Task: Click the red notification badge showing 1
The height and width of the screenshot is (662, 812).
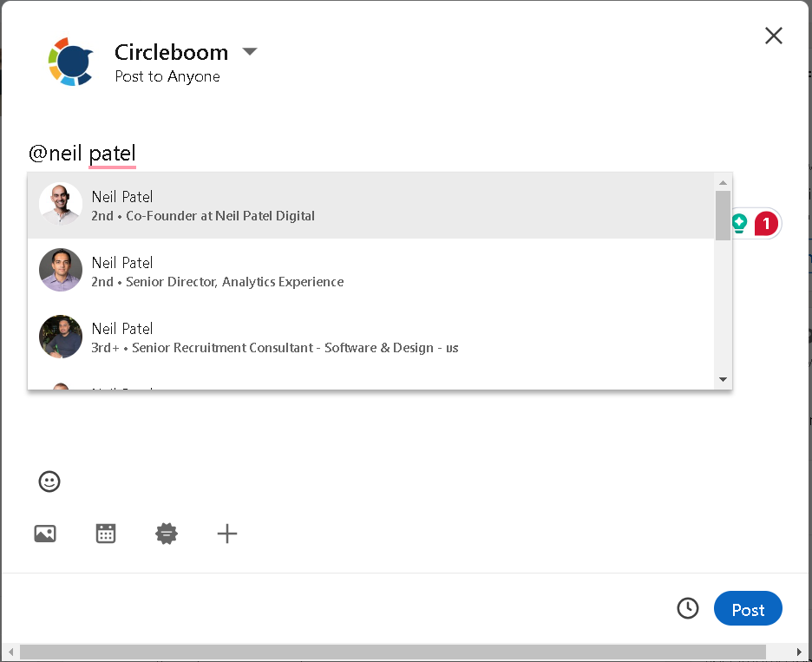Action: point(763,223)
